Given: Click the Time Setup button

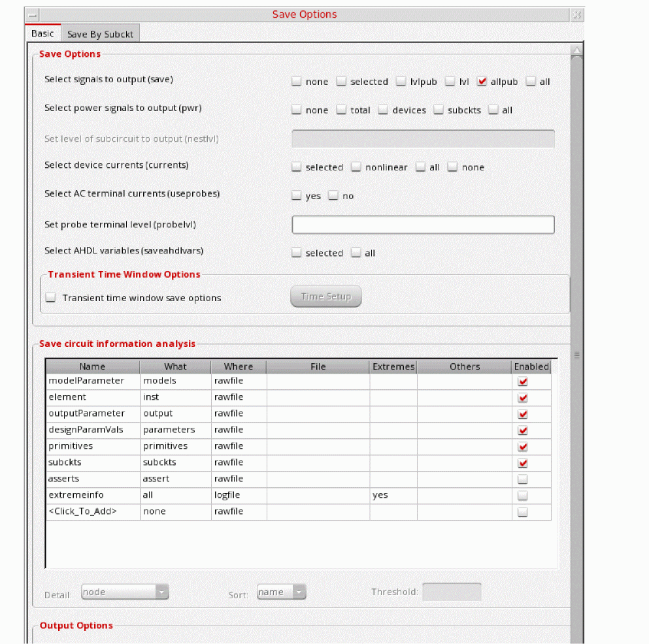Looking at the screenshot, I should (326, 297).
